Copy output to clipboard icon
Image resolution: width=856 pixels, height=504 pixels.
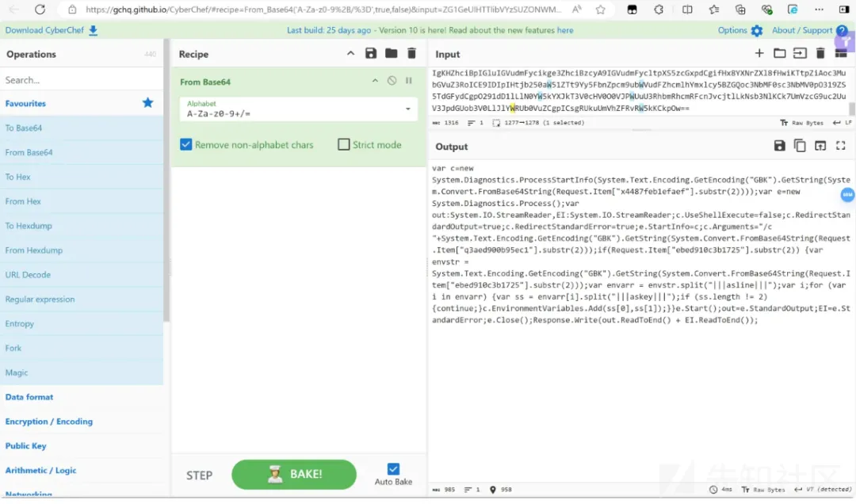tap(800, 146)
